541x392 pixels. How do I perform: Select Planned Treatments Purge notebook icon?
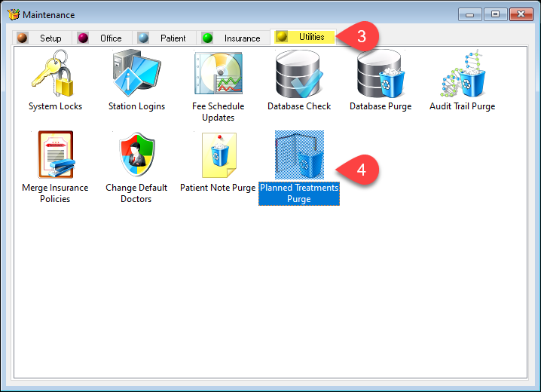click(x=299, y=155)
